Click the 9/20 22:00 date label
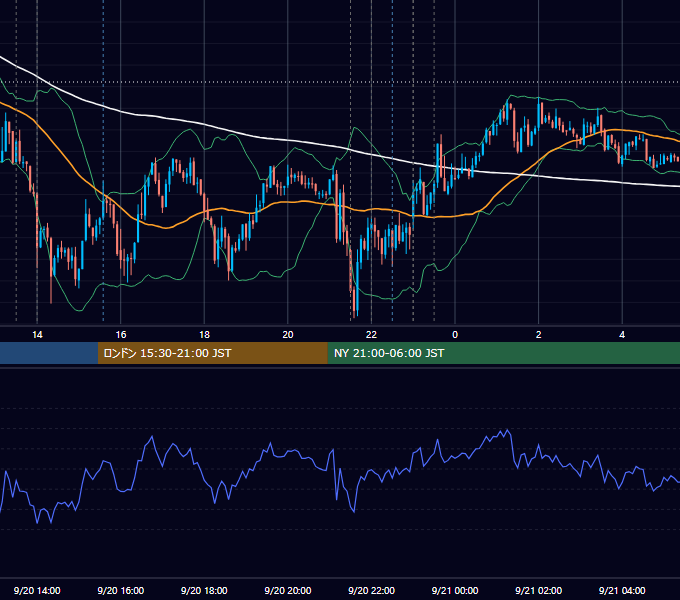 tap(371, 590)
